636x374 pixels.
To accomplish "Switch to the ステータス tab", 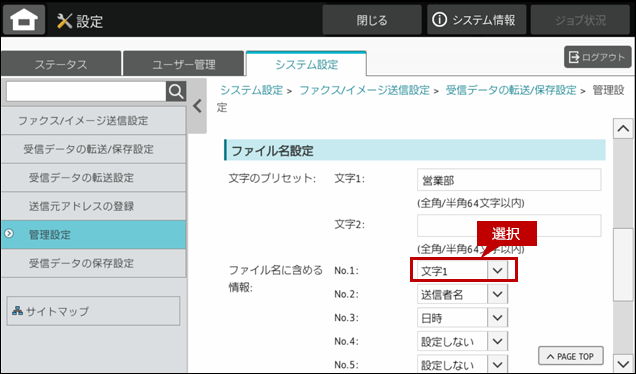I will tap(61, 64).
